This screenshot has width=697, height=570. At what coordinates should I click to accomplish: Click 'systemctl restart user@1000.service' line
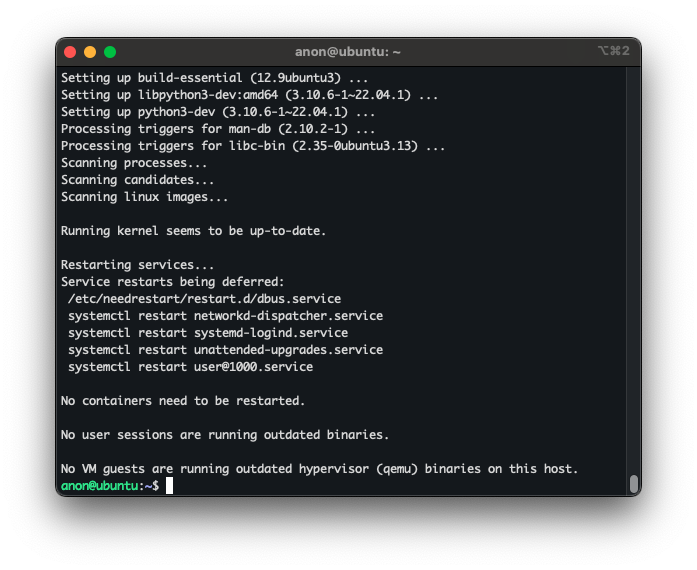pyautogui.click(x=190, y=367)
